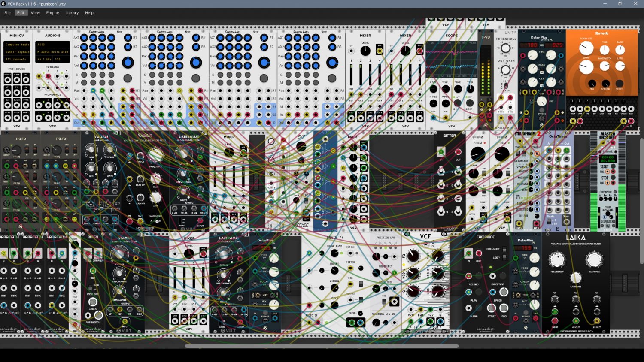Open AUDIO-8 driver dropdown showing ASIO
This screenshot has width=644, height=362.
[x=52, y=45]
